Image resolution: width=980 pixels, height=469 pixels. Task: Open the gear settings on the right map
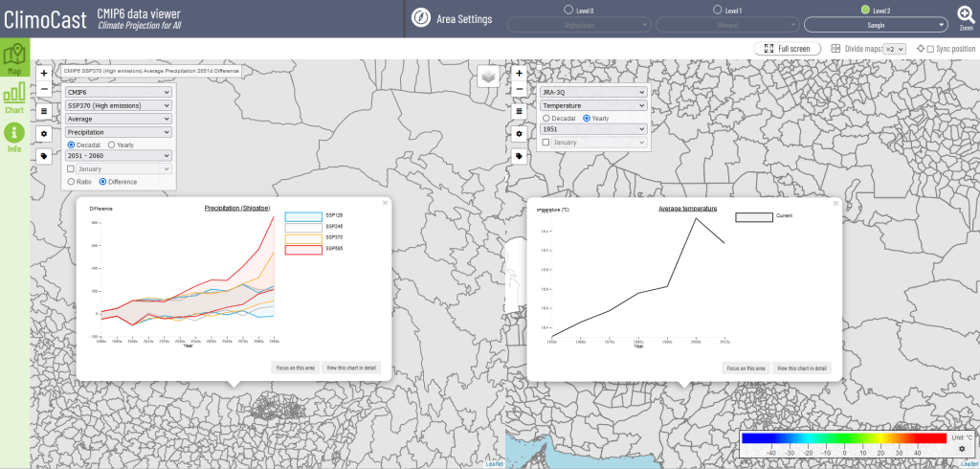point(519,133)
